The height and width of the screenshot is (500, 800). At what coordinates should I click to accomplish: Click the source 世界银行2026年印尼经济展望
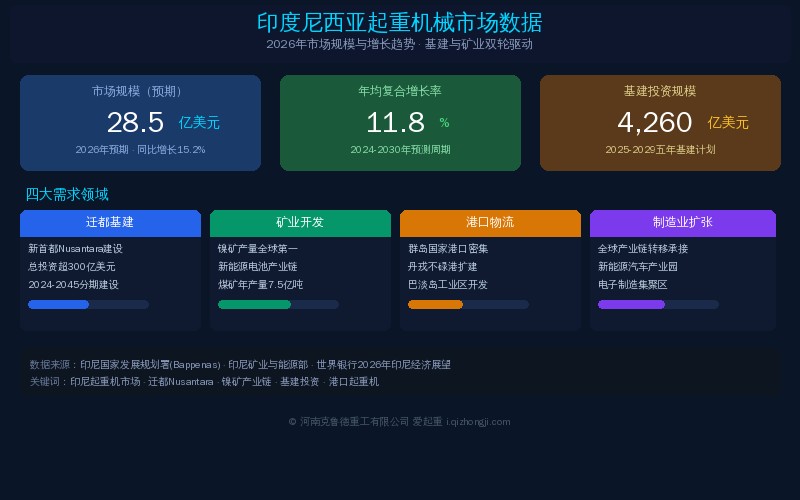click(x=384, y=365)
